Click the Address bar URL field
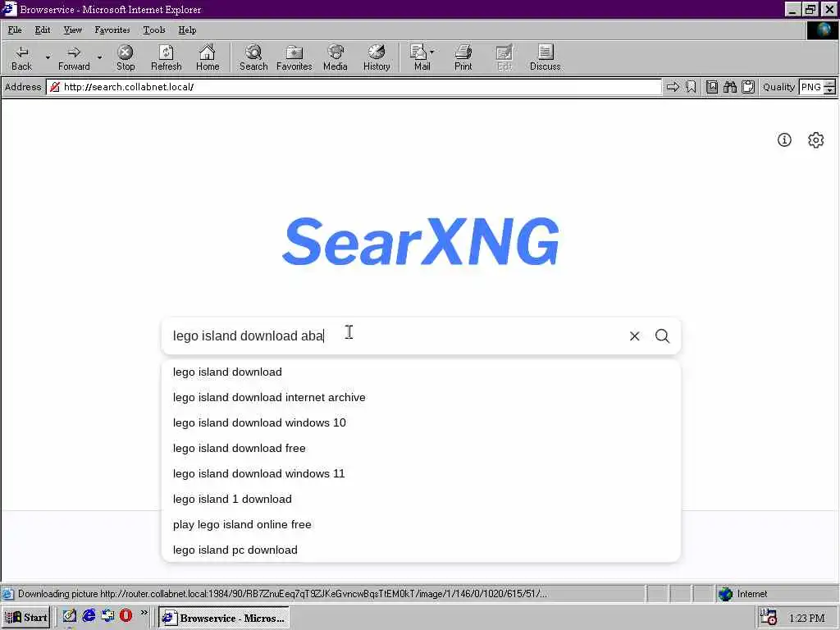Screen dimensions: 840x630 point(354,87)
